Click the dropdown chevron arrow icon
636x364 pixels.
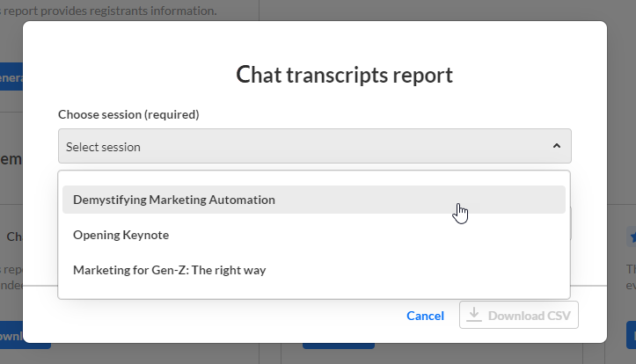(x=556, y=147)
